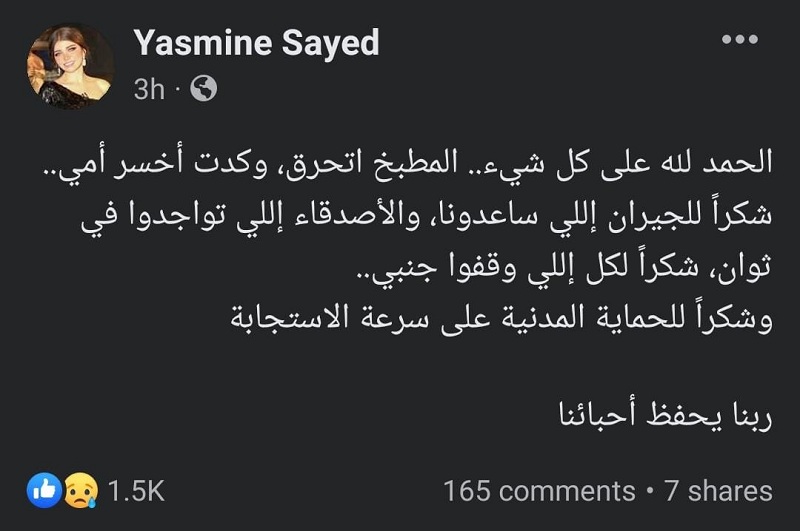Click the post line starting with الحمد لله
The height and width of the screenshot is (531, 800).
click(x=407, y=163)
